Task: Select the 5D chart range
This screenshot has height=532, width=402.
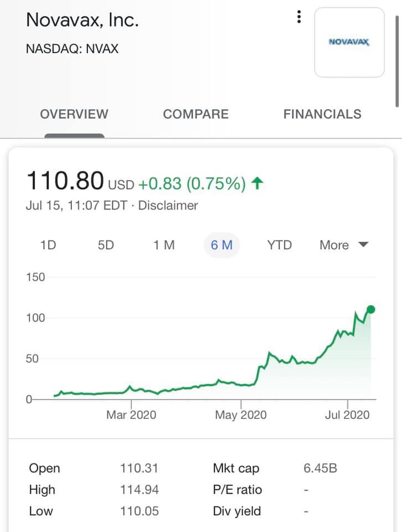Action: (106, 245)
